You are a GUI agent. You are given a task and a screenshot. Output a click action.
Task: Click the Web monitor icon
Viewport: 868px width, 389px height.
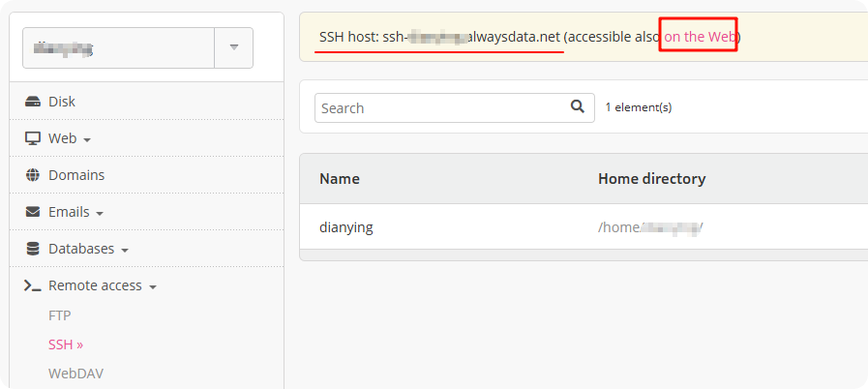point(33,138)
